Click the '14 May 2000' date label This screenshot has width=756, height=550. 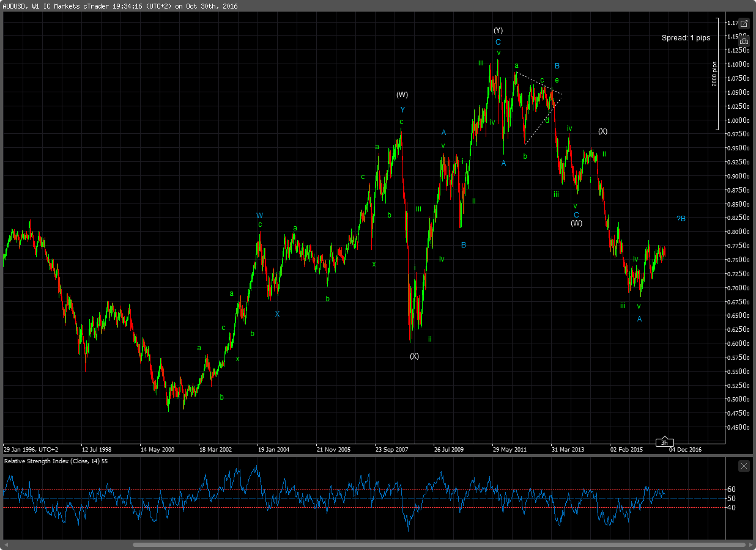coord(157,449)
